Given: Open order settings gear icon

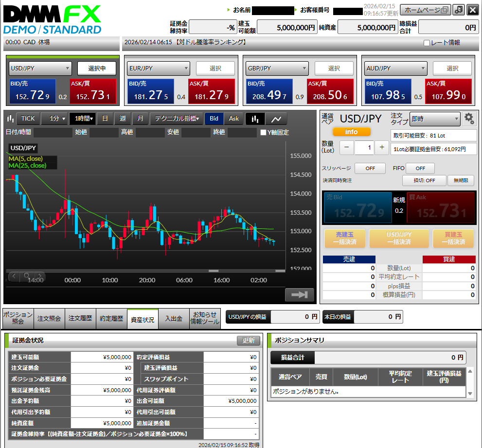Looking at the screenshot, I should 469,118.
